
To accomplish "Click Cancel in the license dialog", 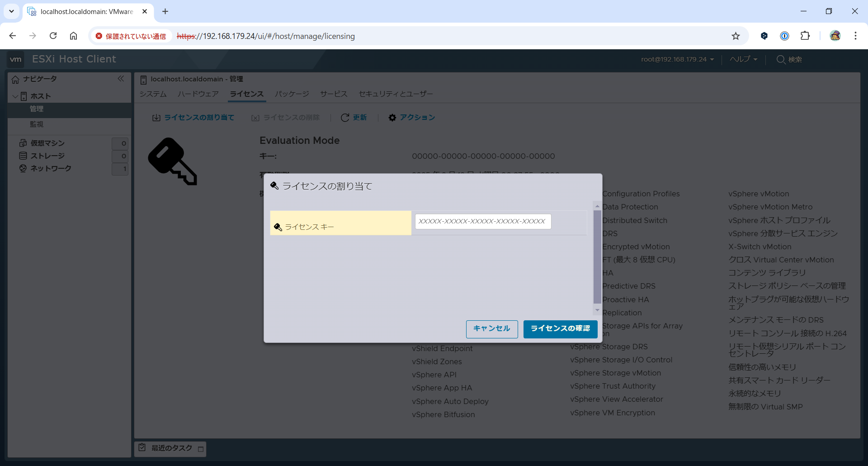I will tap(492, 329).
